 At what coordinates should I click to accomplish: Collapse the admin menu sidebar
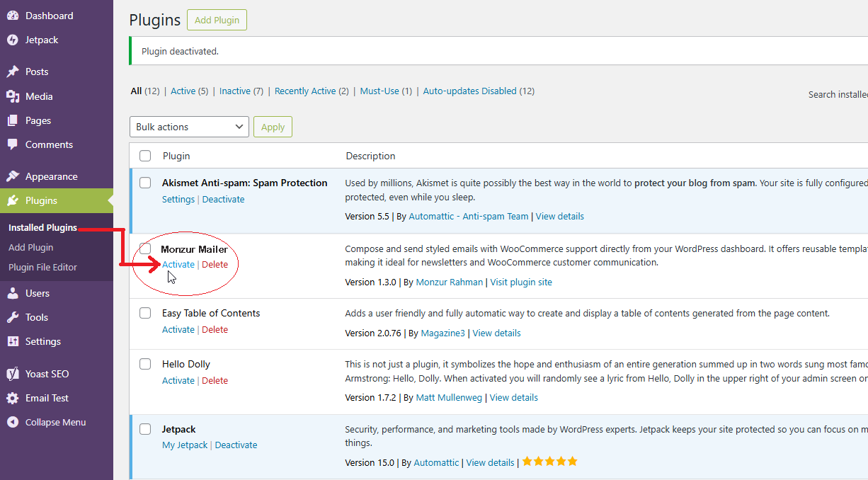pyautogui.click(x=47, y=422)
